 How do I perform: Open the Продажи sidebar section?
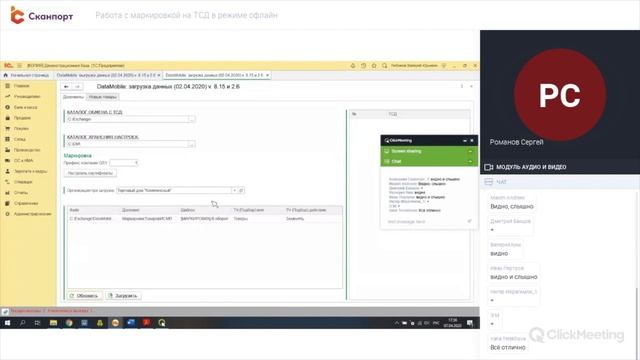click(22, 118)
